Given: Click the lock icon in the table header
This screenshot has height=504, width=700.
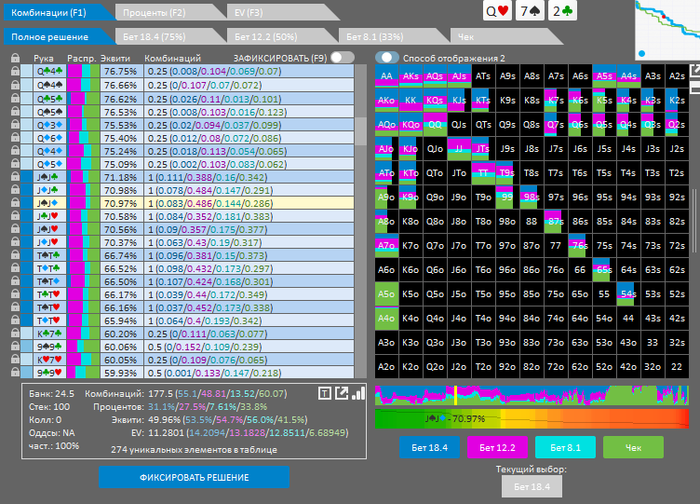Looking at the screenshot, I should click(x=15, y=58).
